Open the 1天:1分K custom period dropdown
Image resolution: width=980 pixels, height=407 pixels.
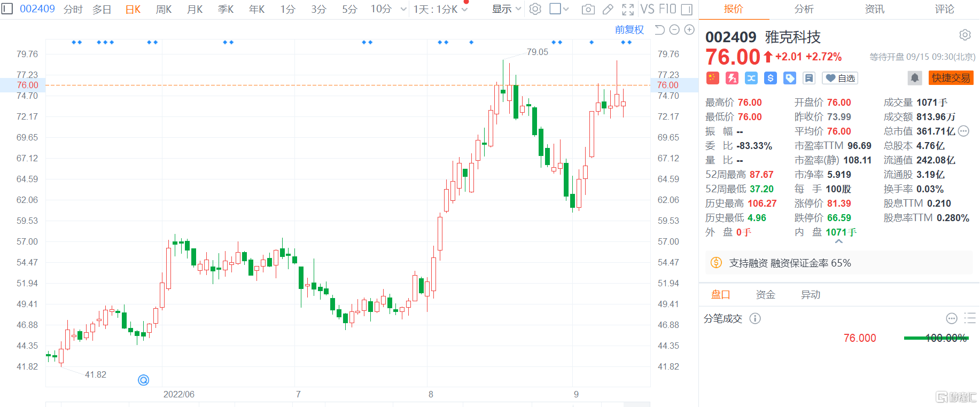[x=440, y=9]
